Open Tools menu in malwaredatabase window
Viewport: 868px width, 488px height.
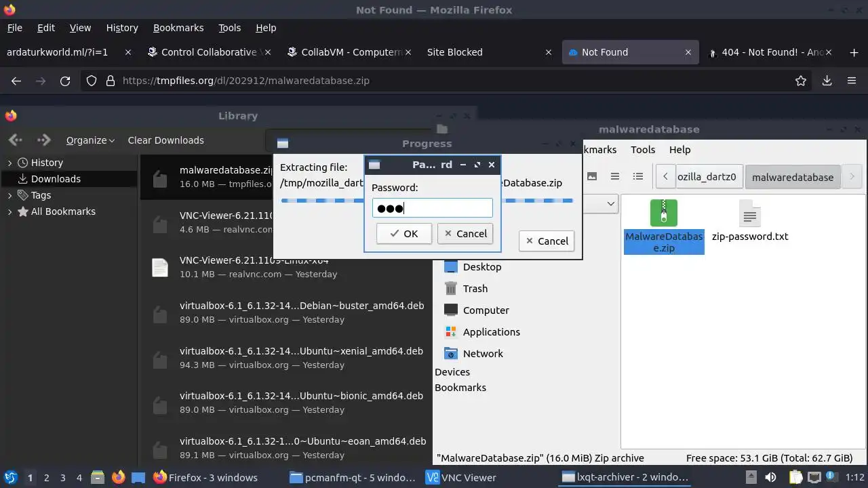coord(643,150)
